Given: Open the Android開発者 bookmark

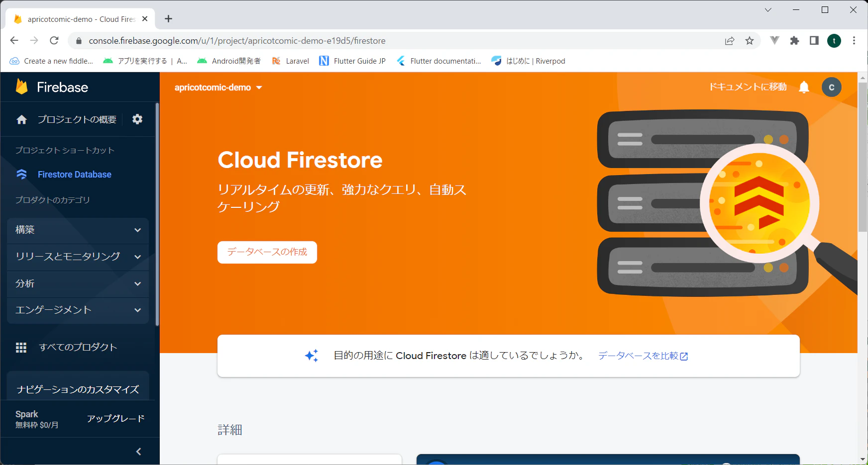Looking at the screenshot, I should 229,61.
